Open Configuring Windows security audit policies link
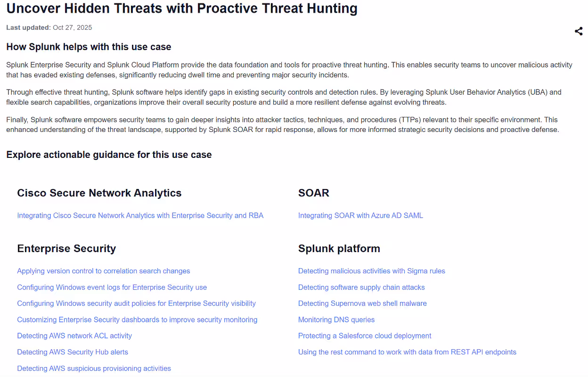 click(136, 303)
